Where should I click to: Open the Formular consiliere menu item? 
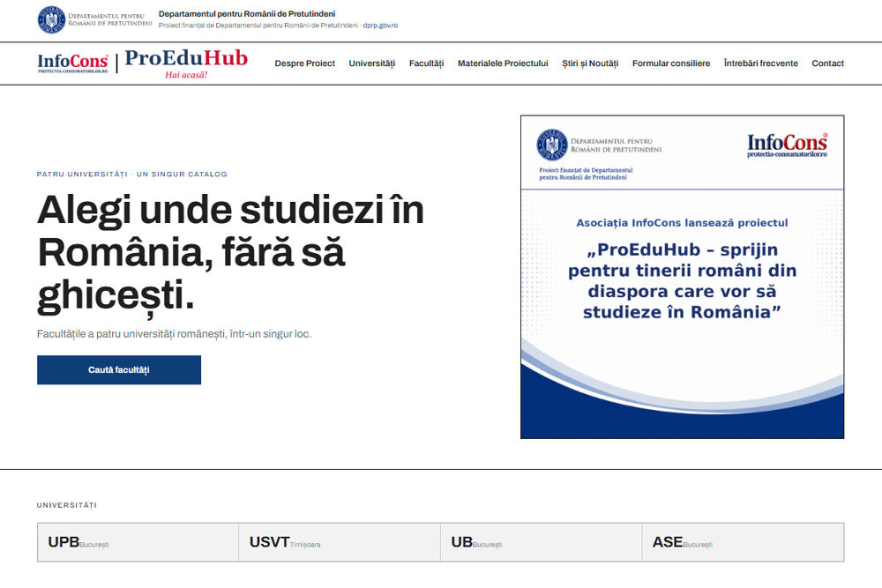coord(671,63)
